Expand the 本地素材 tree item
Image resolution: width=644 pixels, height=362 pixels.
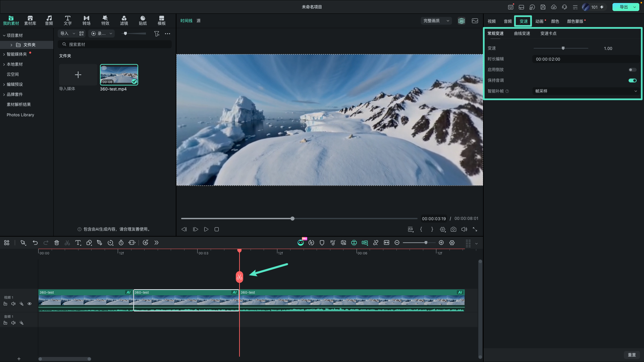4,64
